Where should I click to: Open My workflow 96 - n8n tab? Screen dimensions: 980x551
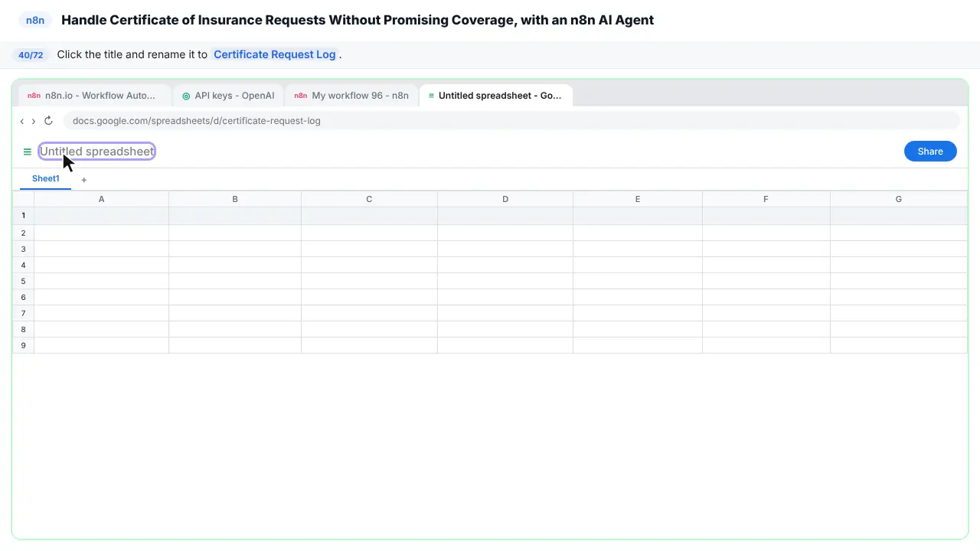[351, 96]
